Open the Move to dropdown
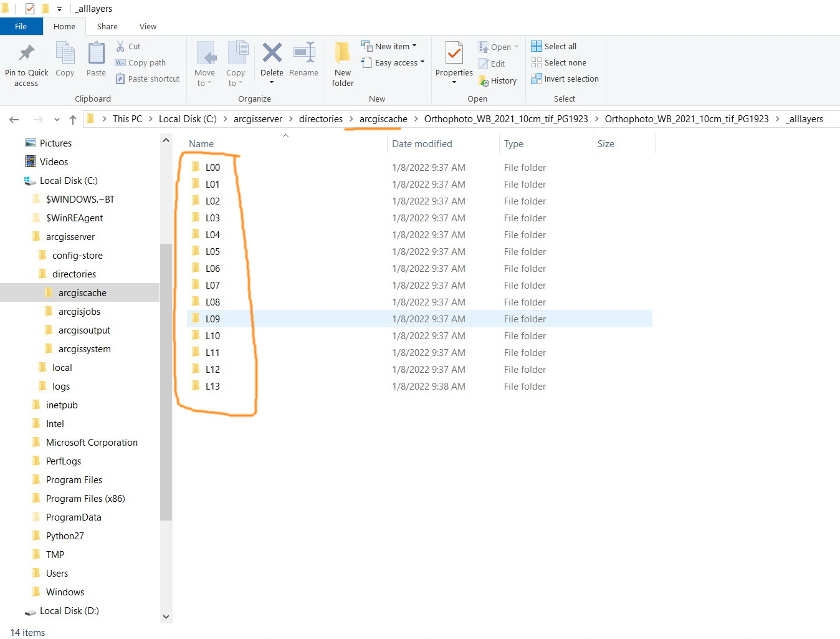The image size is (840, 639). (x=204, y=64)
